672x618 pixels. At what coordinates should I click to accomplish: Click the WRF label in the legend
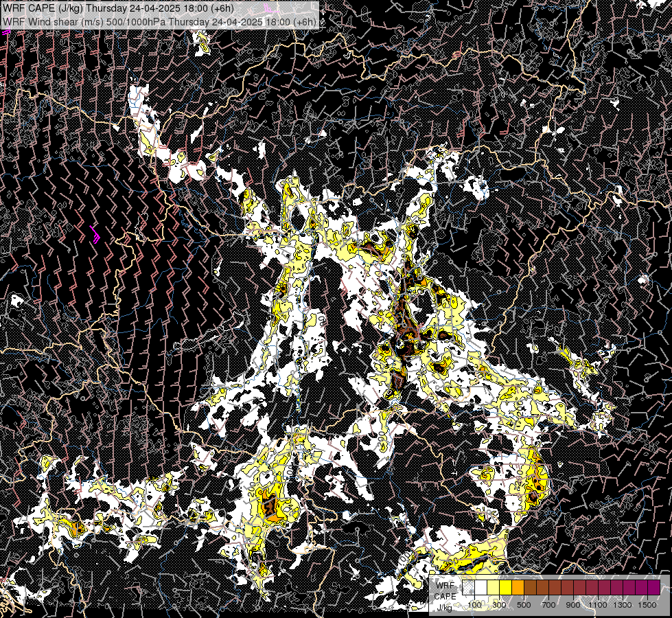tap(445, 586)
